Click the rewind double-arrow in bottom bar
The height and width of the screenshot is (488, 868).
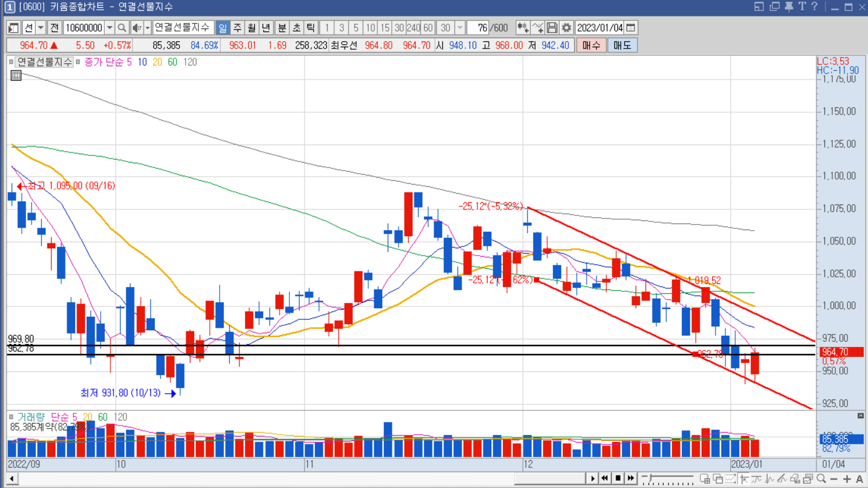tap(605, 478)
